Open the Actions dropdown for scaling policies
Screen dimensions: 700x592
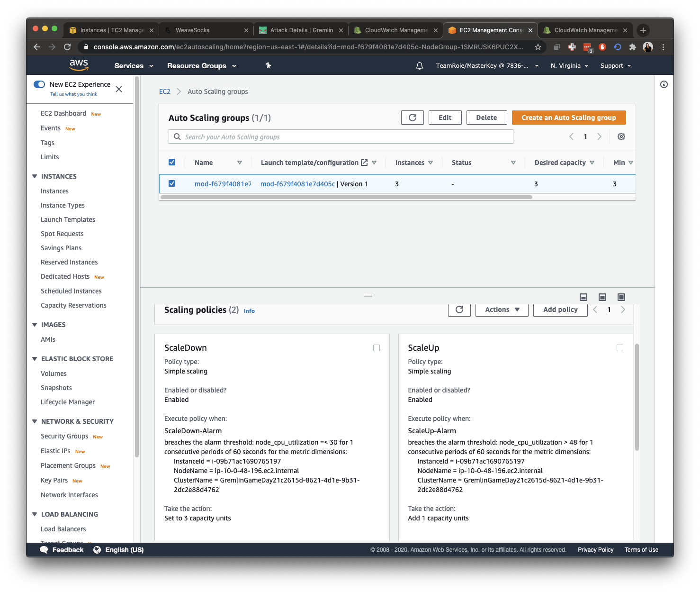502,310
